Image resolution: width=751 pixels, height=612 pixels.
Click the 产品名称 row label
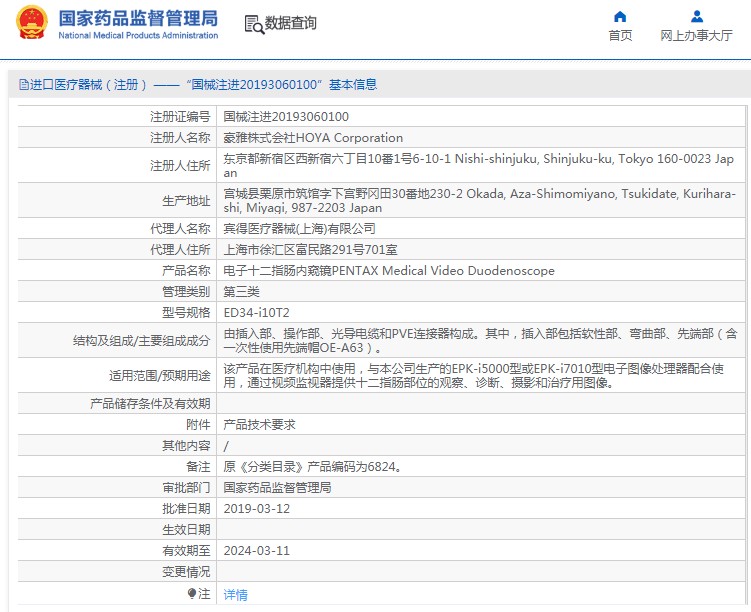coord(186,271)
